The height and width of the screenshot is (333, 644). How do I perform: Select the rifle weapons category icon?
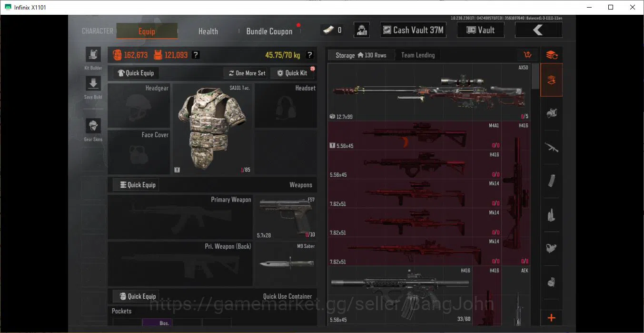coord(552,147)
